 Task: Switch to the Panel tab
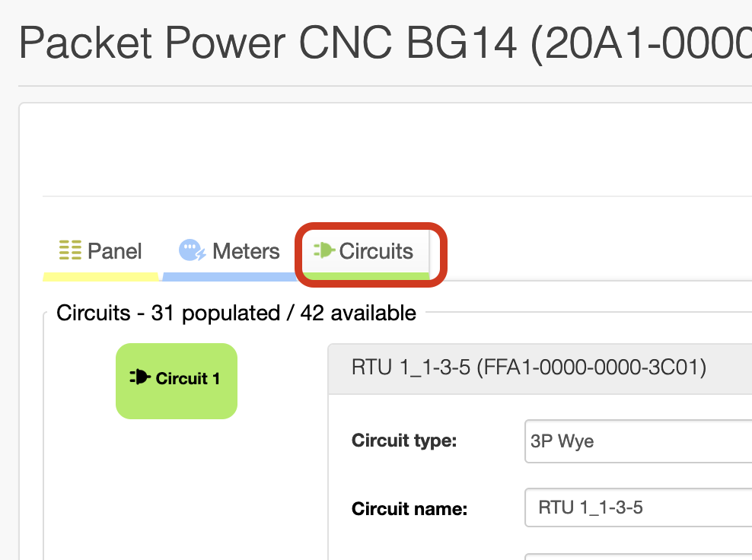pyautogui.click(x=100, y=251)
